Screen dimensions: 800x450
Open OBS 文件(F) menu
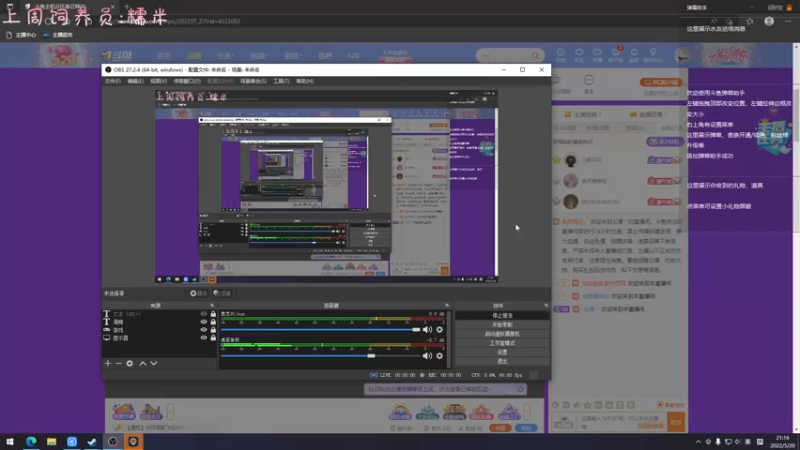click(x=113, y=81)
